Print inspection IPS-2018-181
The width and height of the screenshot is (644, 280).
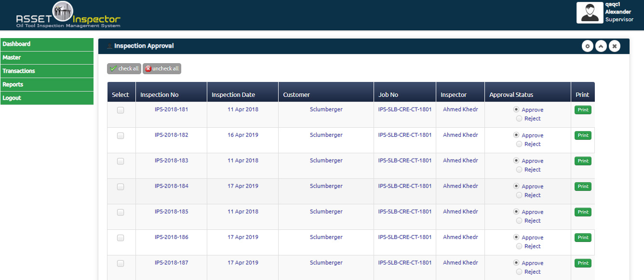583,110
